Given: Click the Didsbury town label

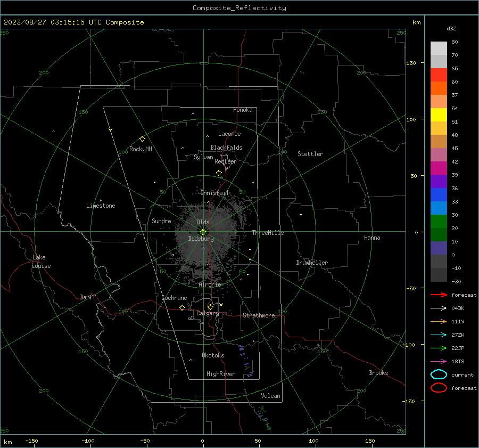Looking at the screenshot, I should point(201,239).
